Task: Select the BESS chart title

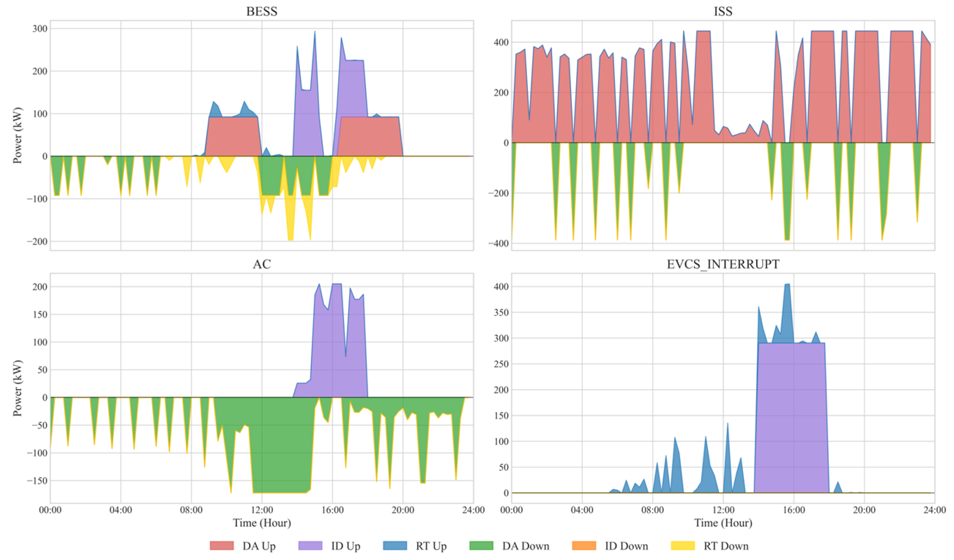Action: coord(262,11)
